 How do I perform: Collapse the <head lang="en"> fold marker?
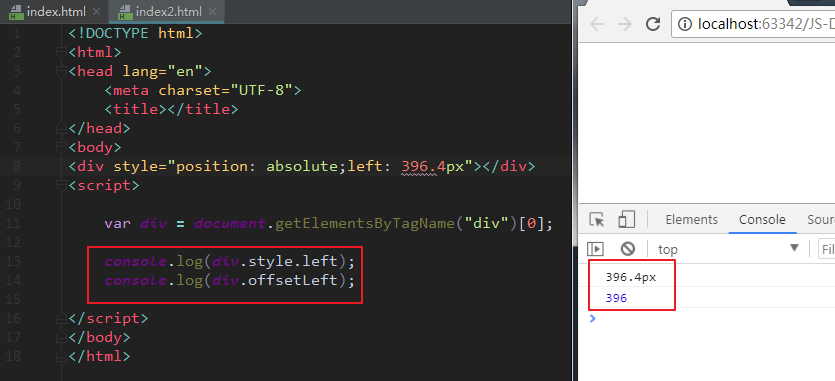[x=61, y=71]
